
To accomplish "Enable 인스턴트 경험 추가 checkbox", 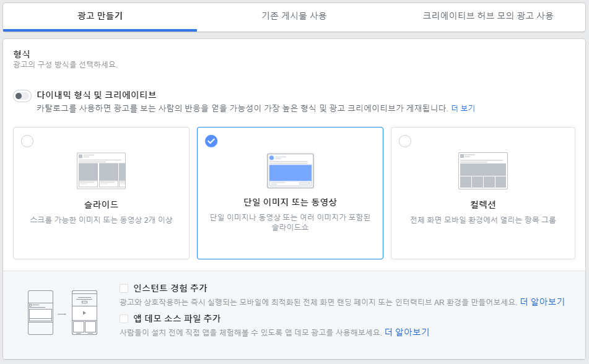I will click(x=124, y=288).
